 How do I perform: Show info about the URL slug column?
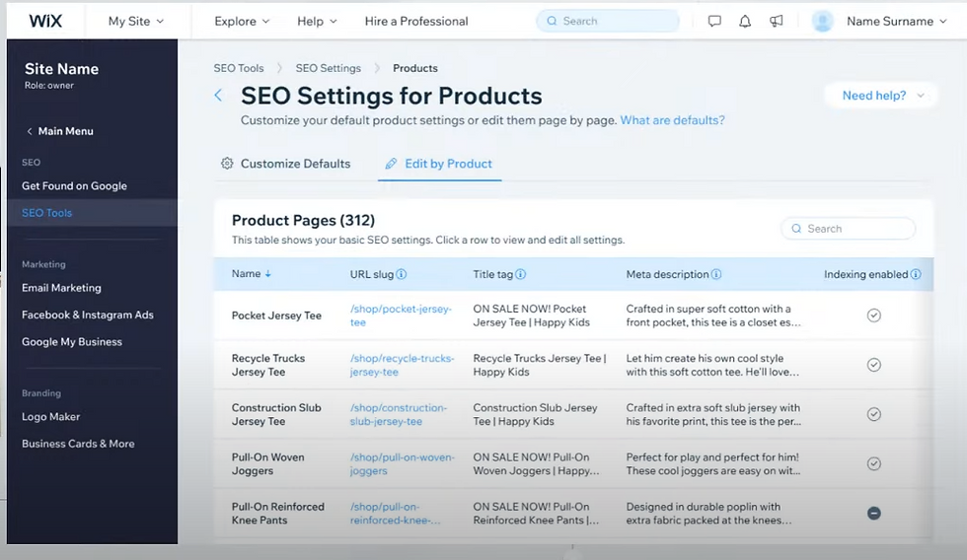click(402, 274)
